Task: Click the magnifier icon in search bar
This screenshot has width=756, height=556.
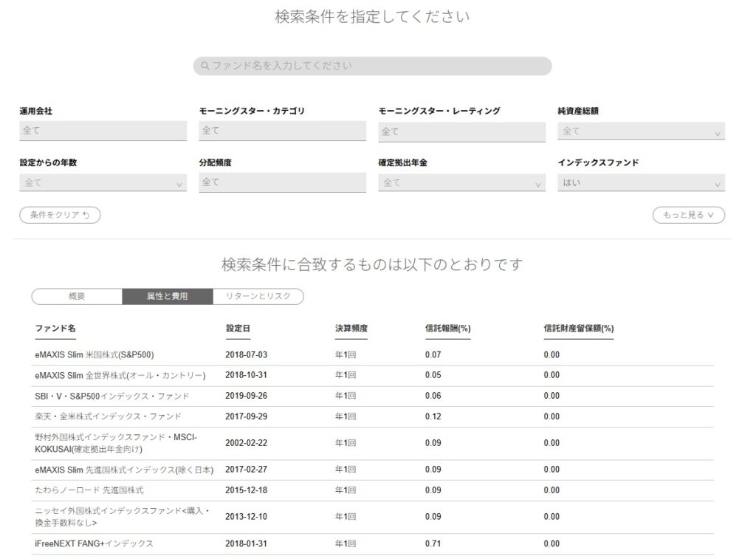Action: 205,66
